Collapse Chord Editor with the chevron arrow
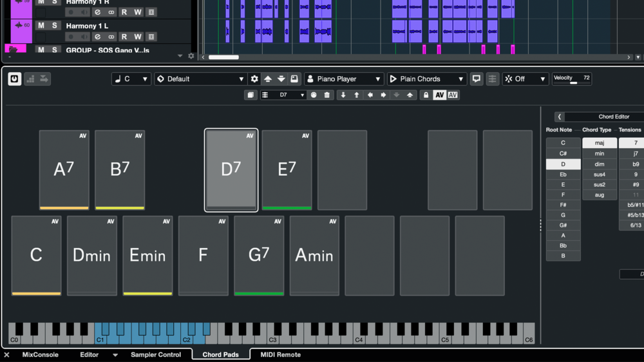The image size is (644, 362). [560, 117]
